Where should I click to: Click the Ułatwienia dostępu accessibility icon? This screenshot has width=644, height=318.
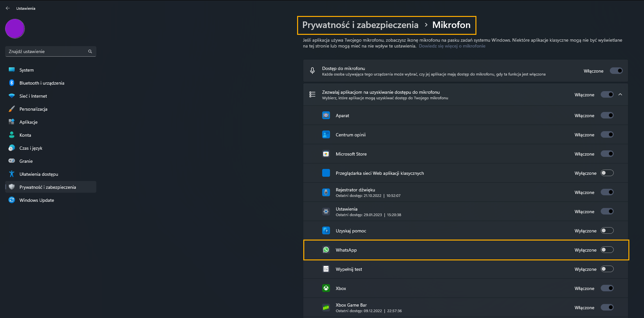(x=12, y=174)
